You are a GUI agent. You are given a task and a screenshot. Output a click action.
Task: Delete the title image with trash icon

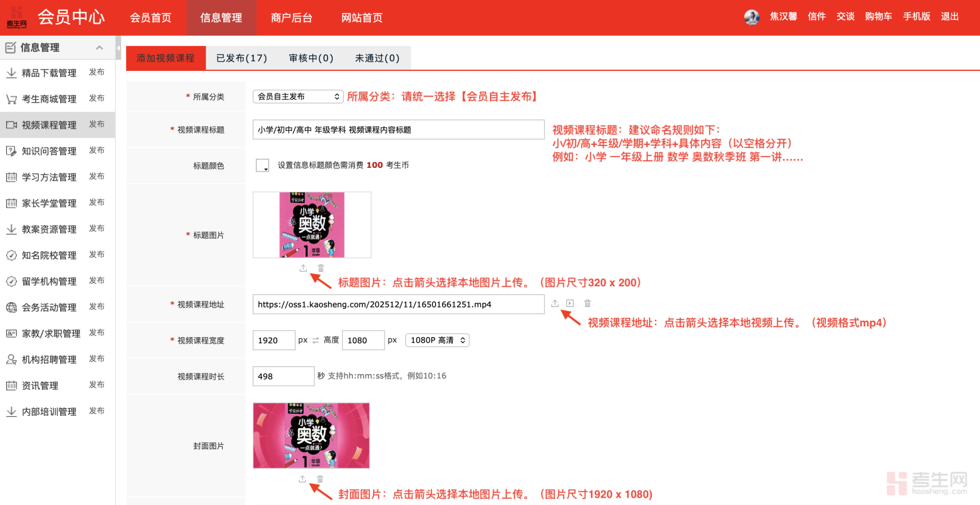tap(321, 268)
